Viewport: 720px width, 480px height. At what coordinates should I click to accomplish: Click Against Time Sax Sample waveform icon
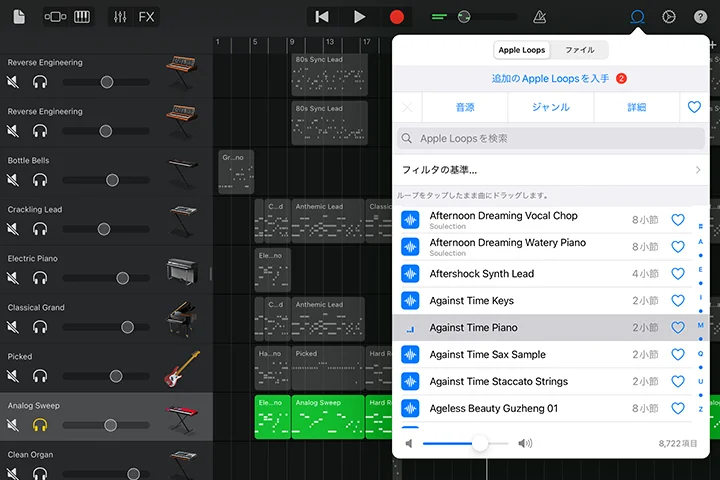(410, 355)
